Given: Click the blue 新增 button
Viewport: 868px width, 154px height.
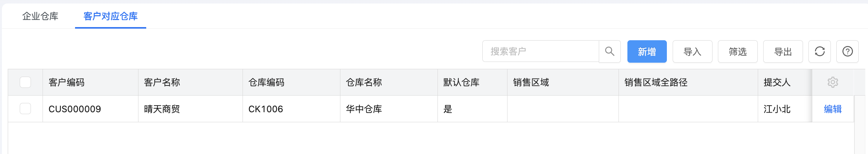Looking at the screenshot, I should 647,51.
